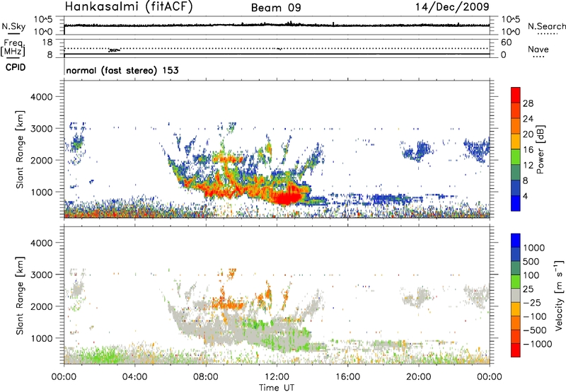Click the "18" frequency axis tick
The height and width of the screenshot is (392, 566).
47,42
